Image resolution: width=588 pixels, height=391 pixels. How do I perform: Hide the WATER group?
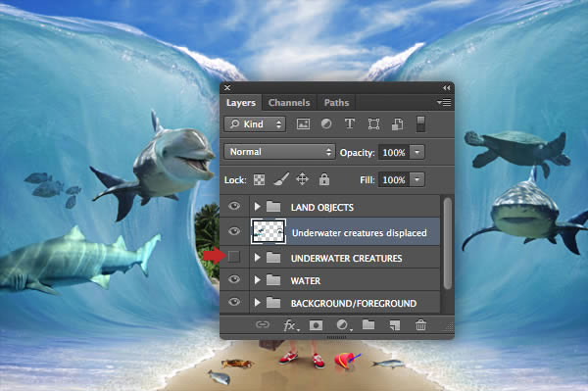tap(234, 279)
